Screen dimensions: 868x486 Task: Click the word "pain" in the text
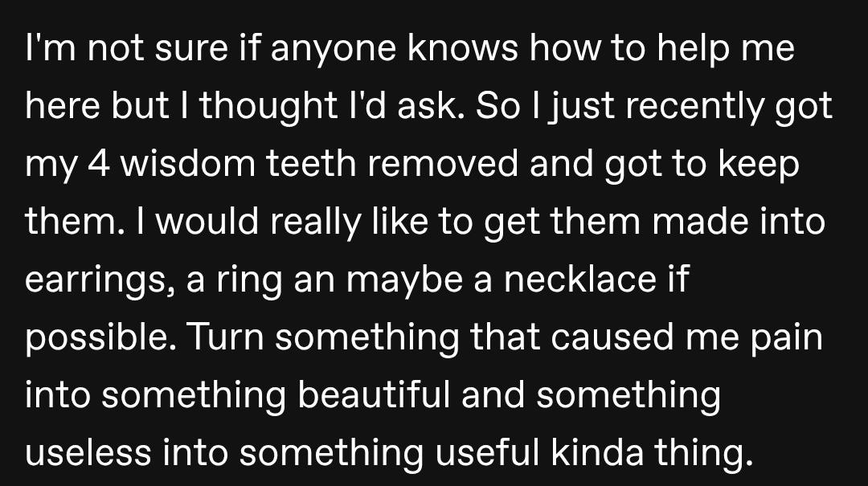click(x=787, y=338)
